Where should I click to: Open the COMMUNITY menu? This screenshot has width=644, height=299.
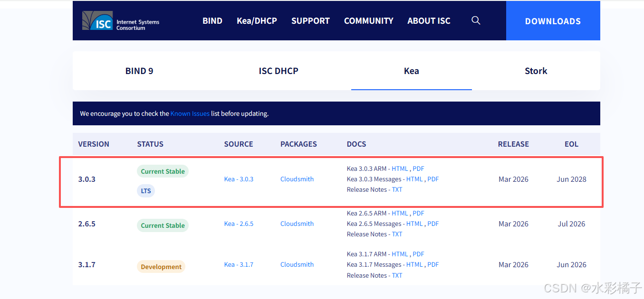click(x=369, y=21)
